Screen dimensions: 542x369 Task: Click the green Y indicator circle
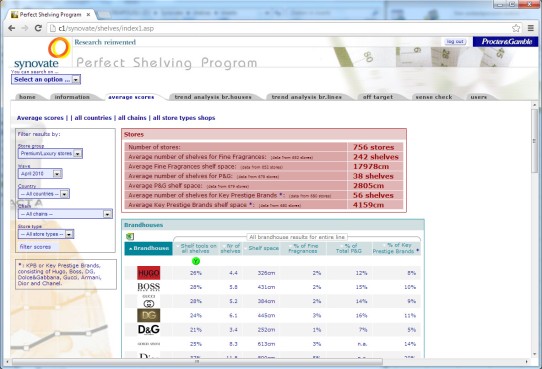click(x=196, y=261)
